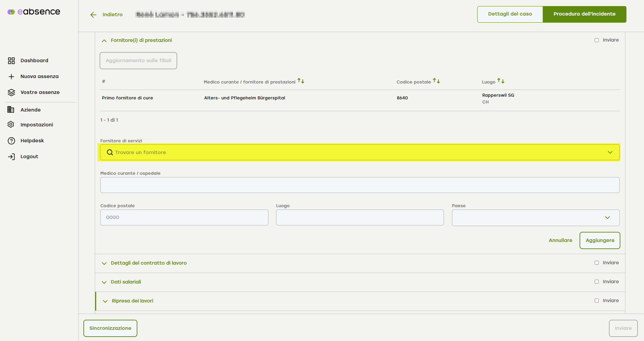The width and height of the screenshot is (644, 341).
Task: Click the Logout arrow icon
Action: (x=11, y=156)
